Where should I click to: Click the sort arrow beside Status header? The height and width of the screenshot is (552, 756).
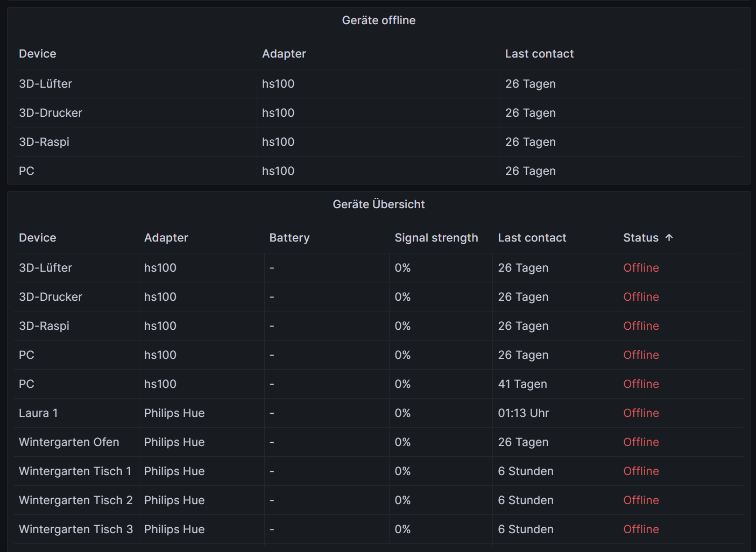(x=669, y=237)
